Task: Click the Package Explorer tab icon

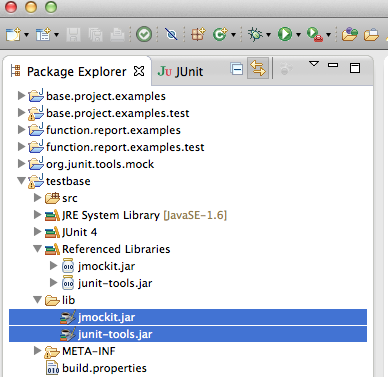Action: 16,71
